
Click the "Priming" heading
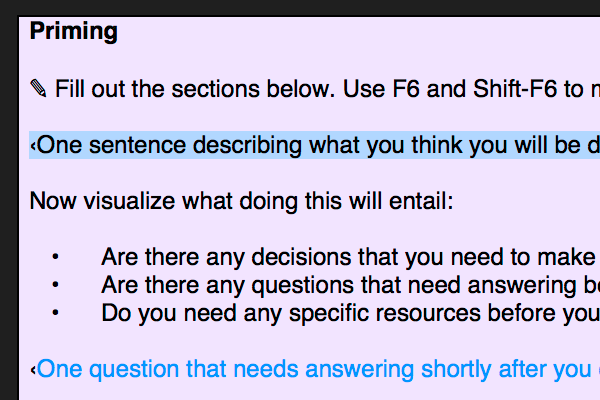tap(74, 31)
